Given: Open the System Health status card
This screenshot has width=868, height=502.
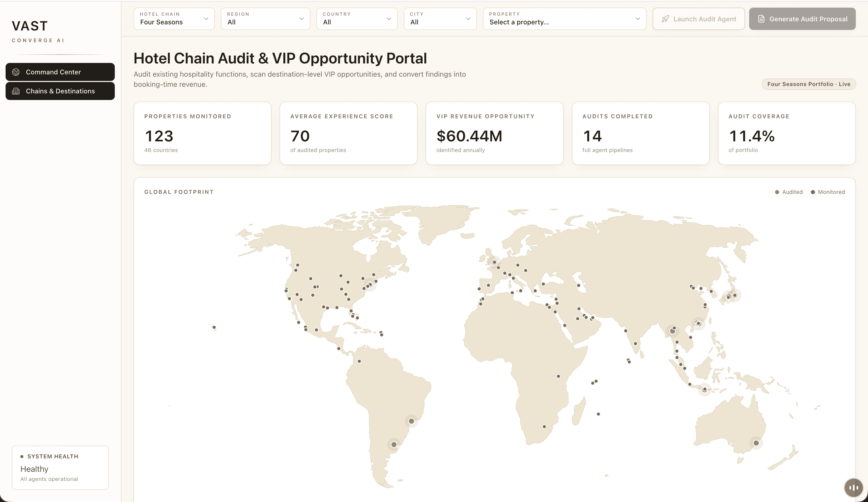Looking at the screenshot, I should tap(60, 467).
